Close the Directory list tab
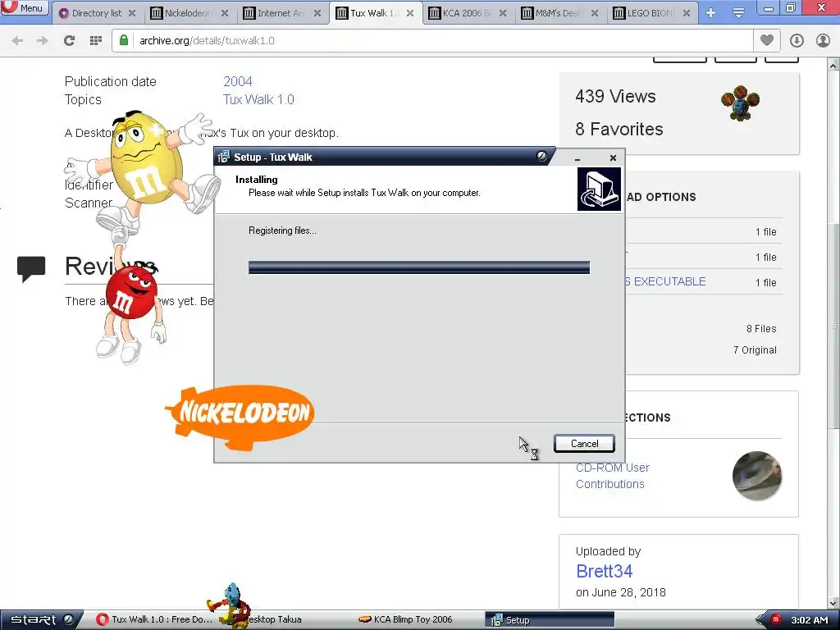Image resolution: width=840 pixels, height=630 pixels. (x=132, y=13)
